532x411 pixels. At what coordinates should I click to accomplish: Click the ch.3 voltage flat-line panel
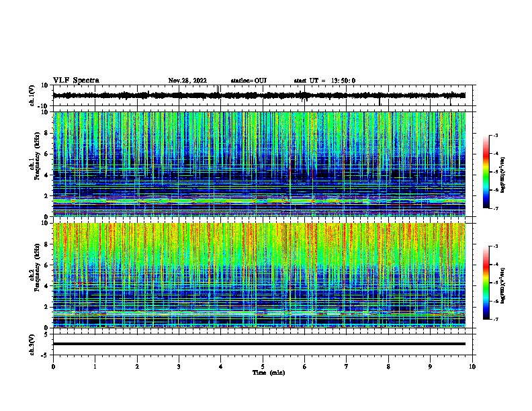coord(263,345)
